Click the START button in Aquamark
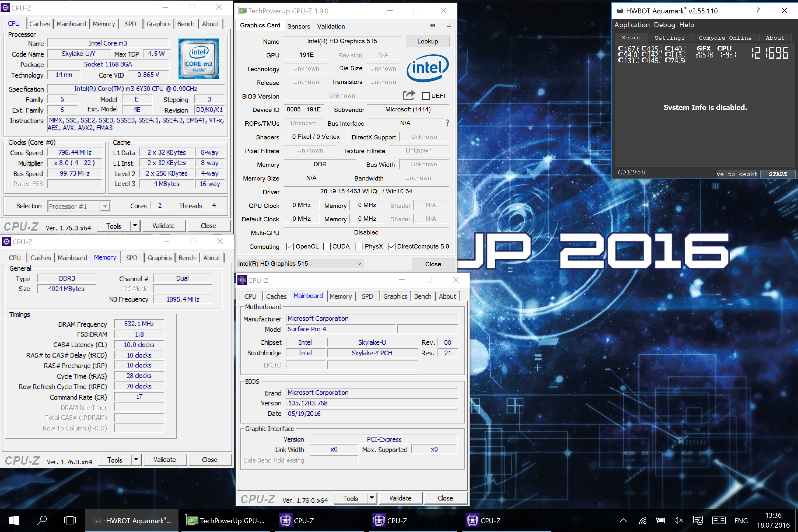798x532 pixels. pos(778,174)
